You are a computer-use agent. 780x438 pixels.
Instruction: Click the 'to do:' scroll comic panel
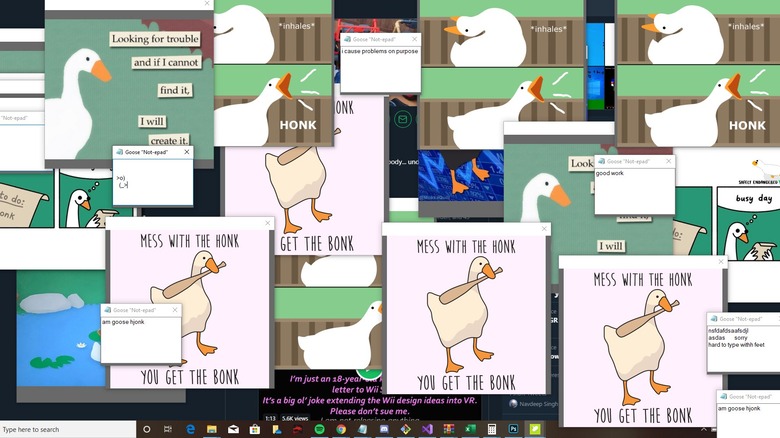26,199
